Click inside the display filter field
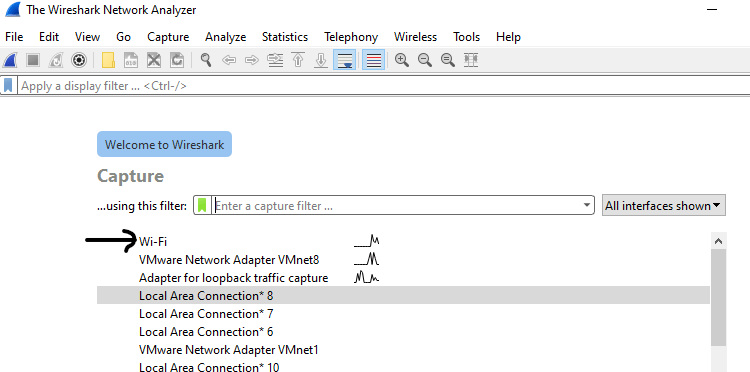750x372 pixels. pyautogui.click(x=384, y=86)
